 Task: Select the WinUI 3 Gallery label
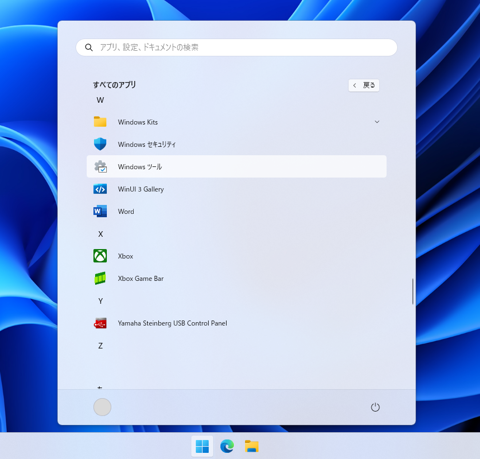[x=141, y=189]
